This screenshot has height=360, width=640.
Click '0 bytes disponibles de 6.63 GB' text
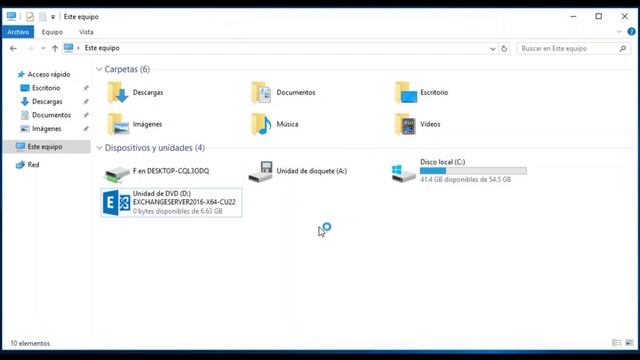click(178, 211)
